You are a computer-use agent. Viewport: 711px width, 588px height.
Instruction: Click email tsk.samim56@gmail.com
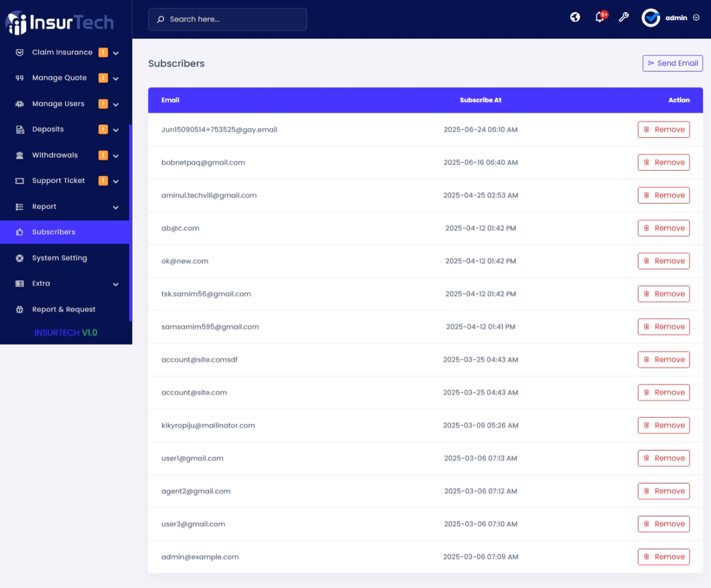tap(206, 294)
